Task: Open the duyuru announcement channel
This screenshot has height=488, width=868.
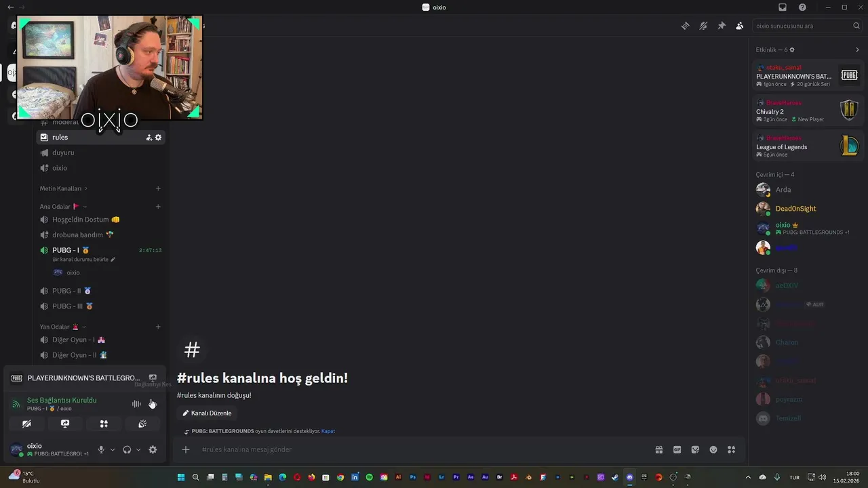Action: coord(100,152)
